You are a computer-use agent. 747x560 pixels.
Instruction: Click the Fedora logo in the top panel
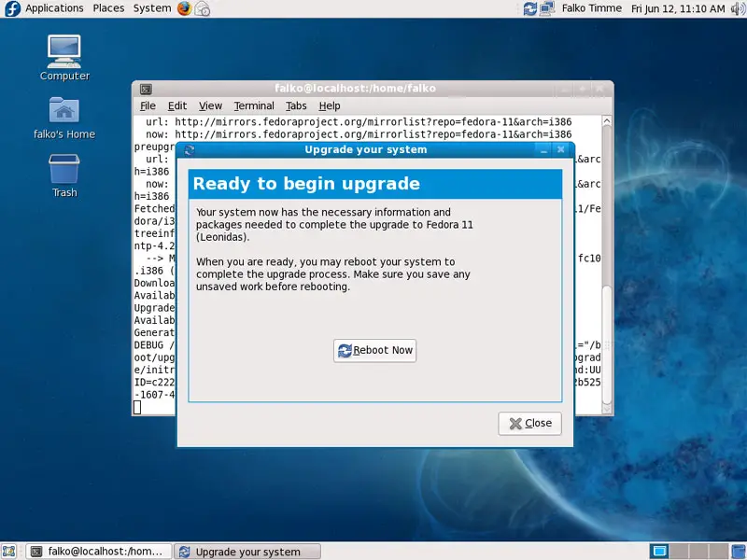[12, 8]
